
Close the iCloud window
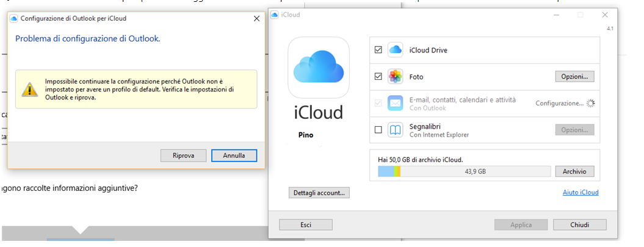(x=604, y=15)
